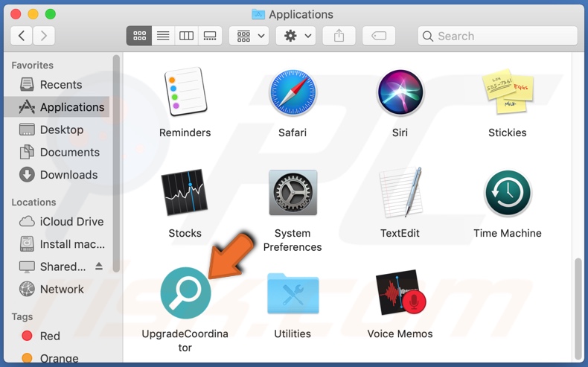Switch to list view

click(163, 36)
